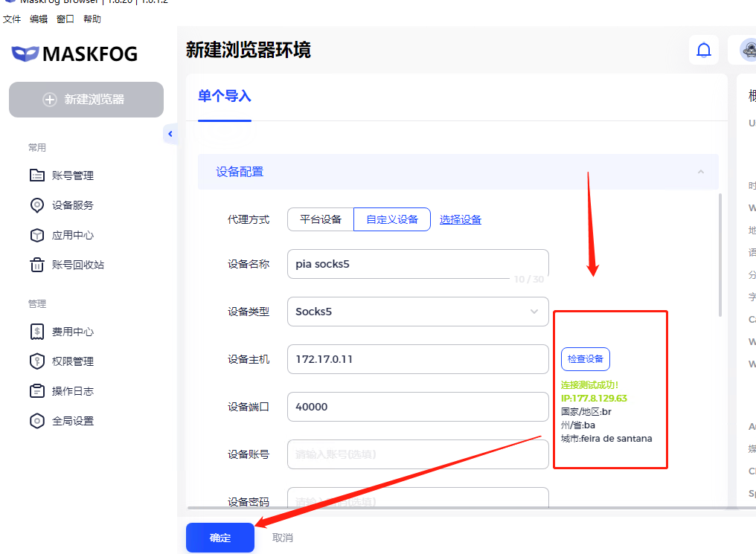Screen dimensions: 756x554
Task: Click the IP:177.8.129.63 result text
Action: [x=594, y=399]
